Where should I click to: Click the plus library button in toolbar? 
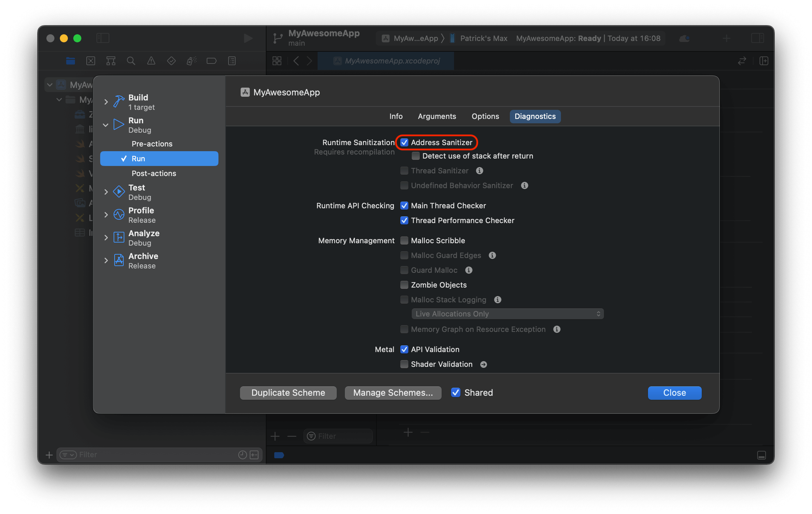727,38
